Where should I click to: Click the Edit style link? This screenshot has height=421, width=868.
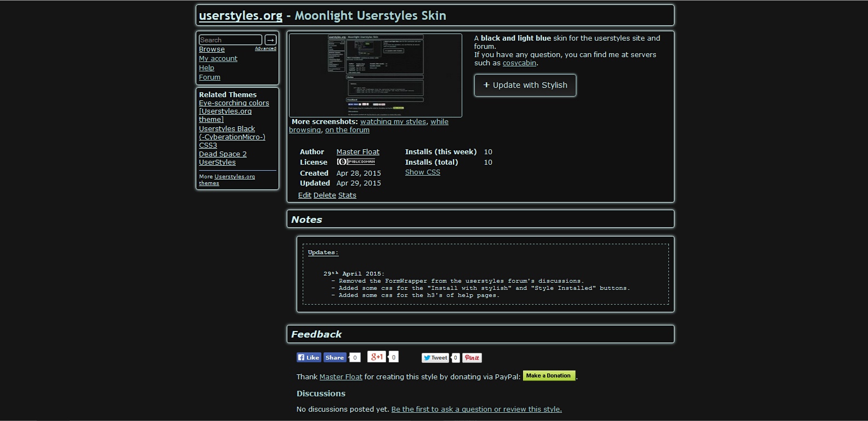pyautogui.click(x=305, y=195)
